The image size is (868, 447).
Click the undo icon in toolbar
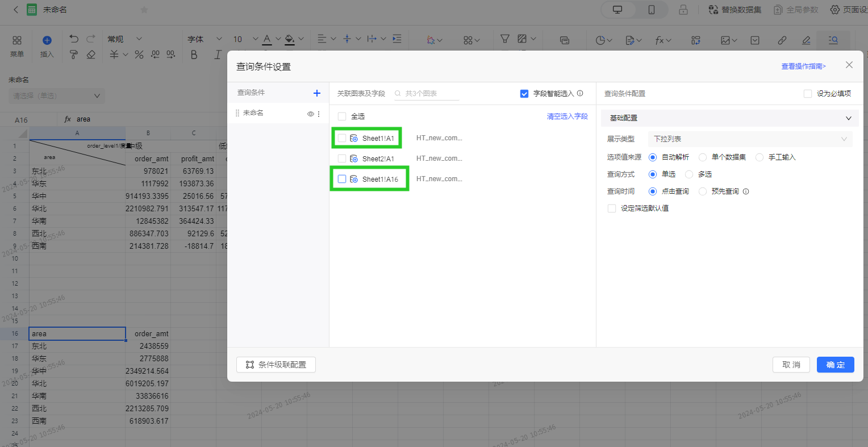[x=74, y=39]
